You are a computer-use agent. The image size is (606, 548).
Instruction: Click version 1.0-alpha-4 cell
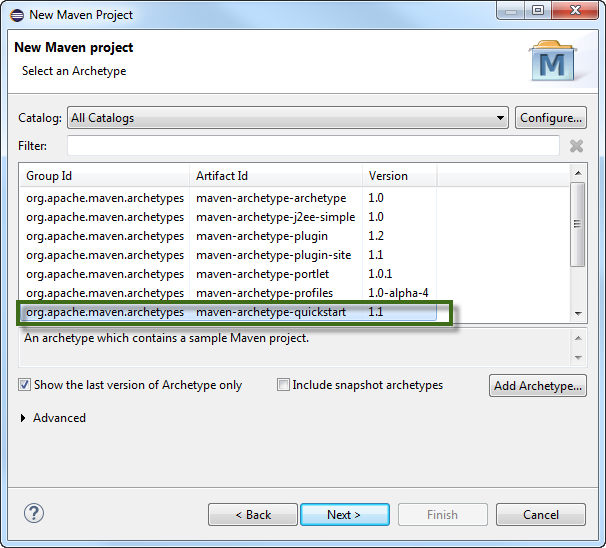(398, 293)
